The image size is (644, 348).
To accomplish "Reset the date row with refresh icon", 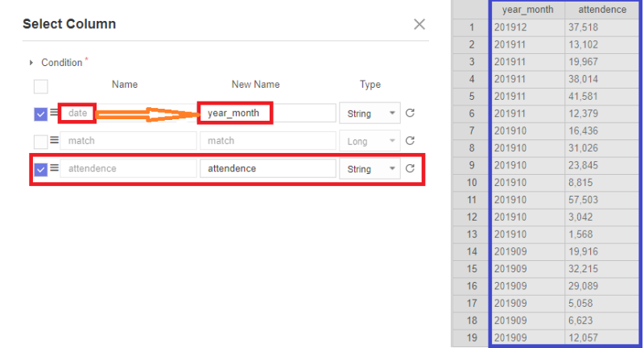I will pyautogui.click(x=410, y=113).
